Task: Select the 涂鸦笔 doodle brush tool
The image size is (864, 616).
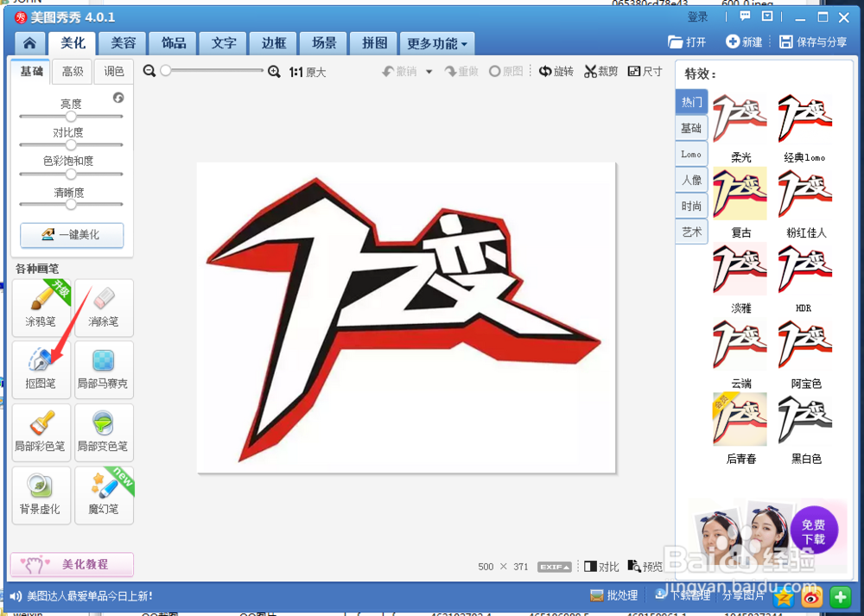Action: 41,308
